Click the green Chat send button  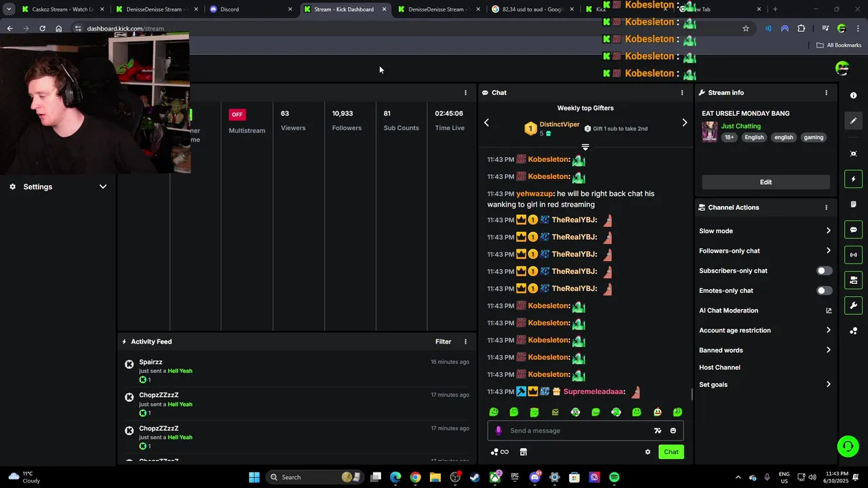click(x=671, y=452)
